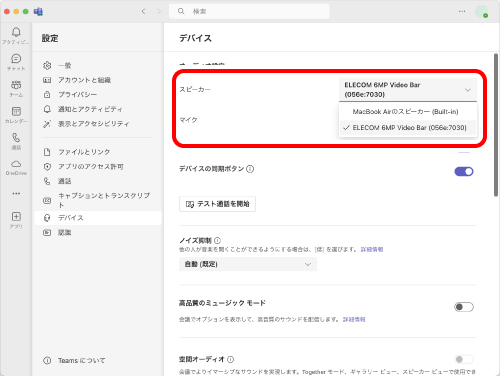Go forward with the right arrow

click(x=159, y=11)
